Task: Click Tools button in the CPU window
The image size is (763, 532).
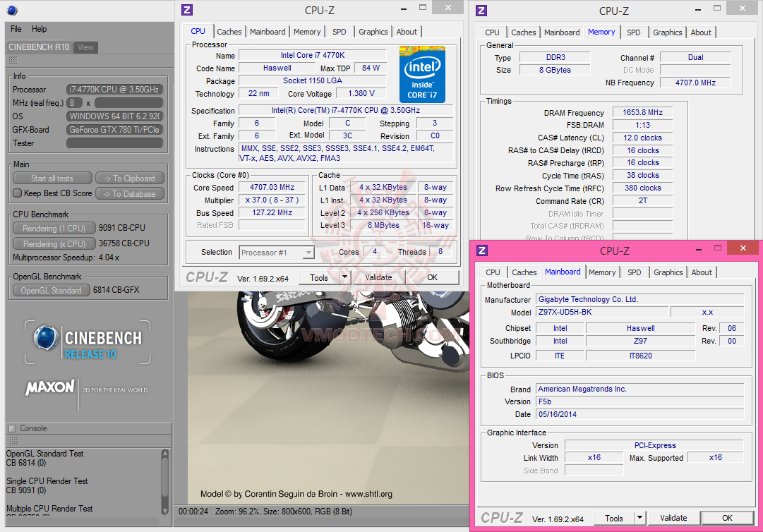Action: pyautogui.click(x=319, y=278)
